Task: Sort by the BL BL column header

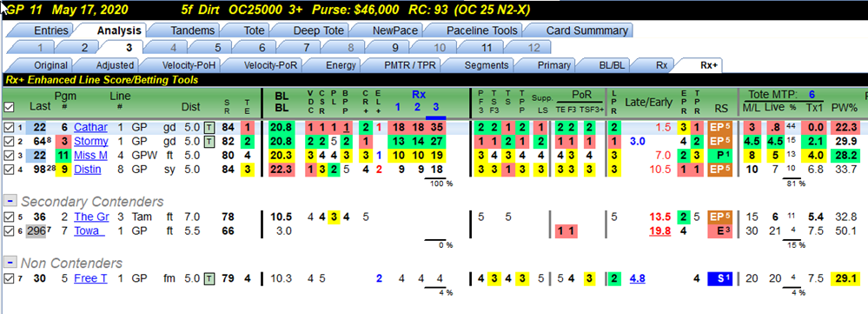Action: [x=282, y=102]
